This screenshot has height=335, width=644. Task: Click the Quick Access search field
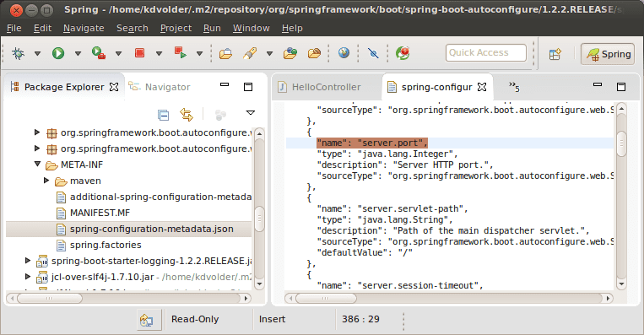click(x=486, y=52)
